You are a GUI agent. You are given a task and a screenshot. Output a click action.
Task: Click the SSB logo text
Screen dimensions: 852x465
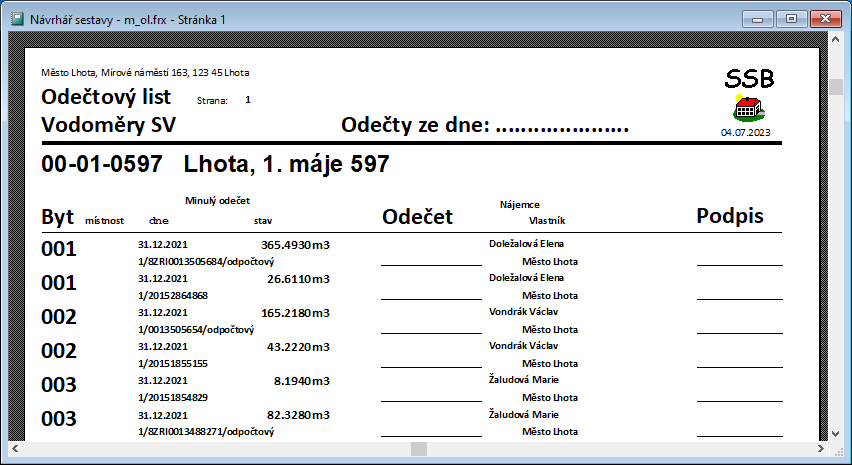[x=749, y=79]
